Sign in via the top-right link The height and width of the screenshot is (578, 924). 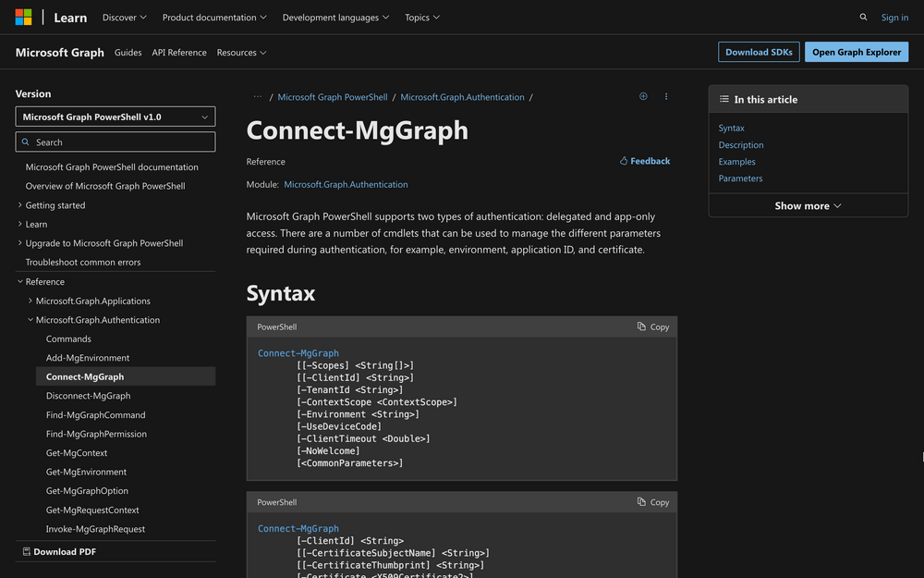(894, 17)
